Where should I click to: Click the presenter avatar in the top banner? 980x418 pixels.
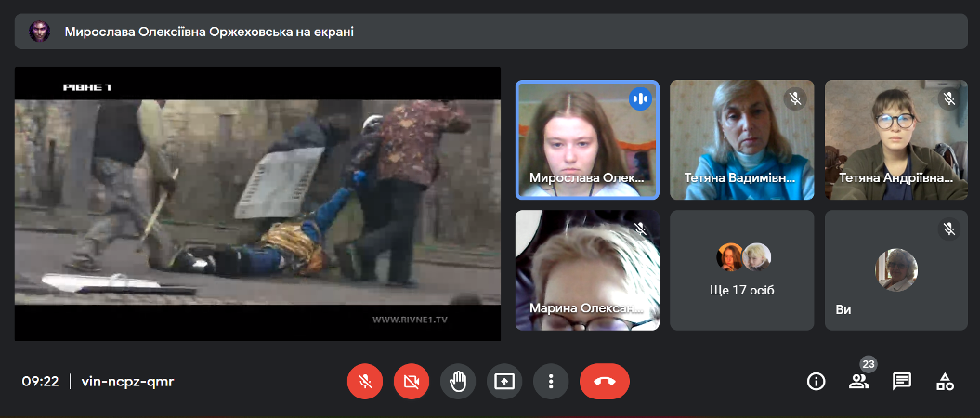39,32
